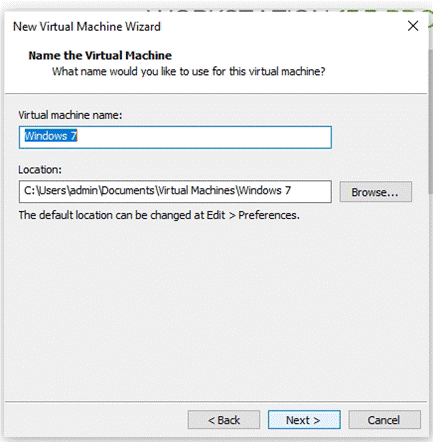This screenshot has width=433, height=442.
Task: Click the Name the Virtual Machine heading
Action: point(100,55)
